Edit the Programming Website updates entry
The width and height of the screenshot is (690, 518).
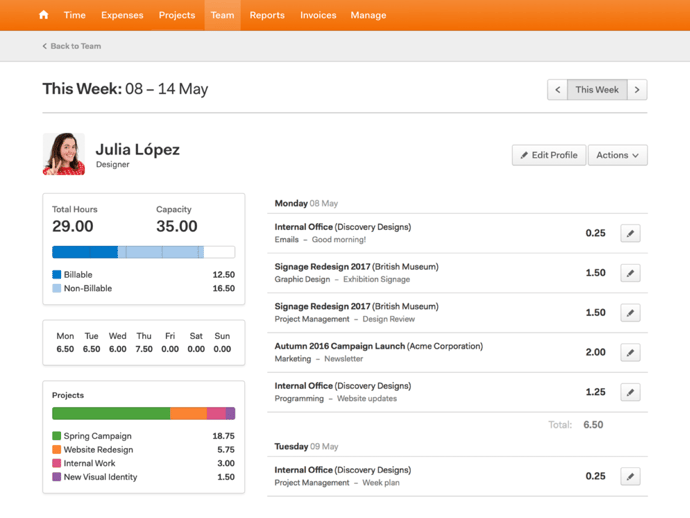(630, 393)
